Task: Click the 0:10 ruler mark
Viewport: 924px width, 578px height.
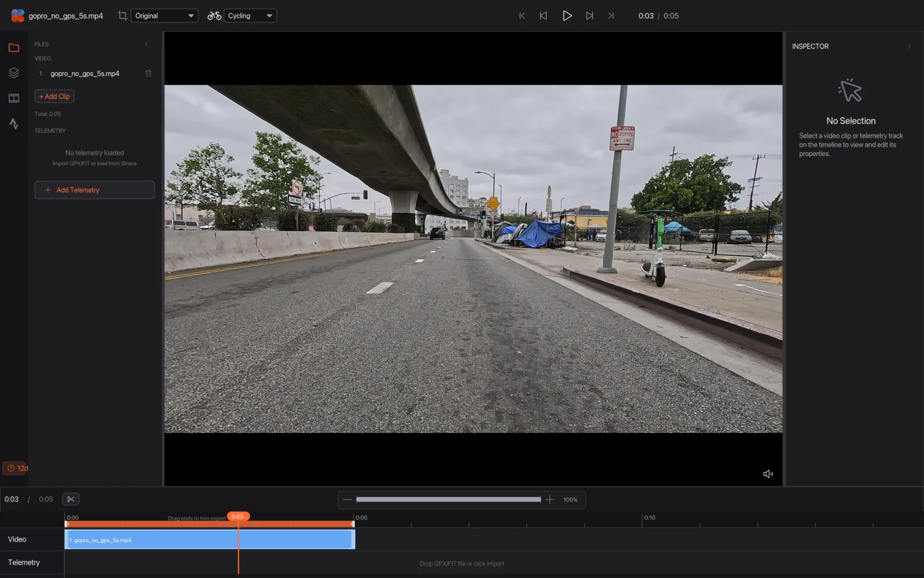Action: 650,517
